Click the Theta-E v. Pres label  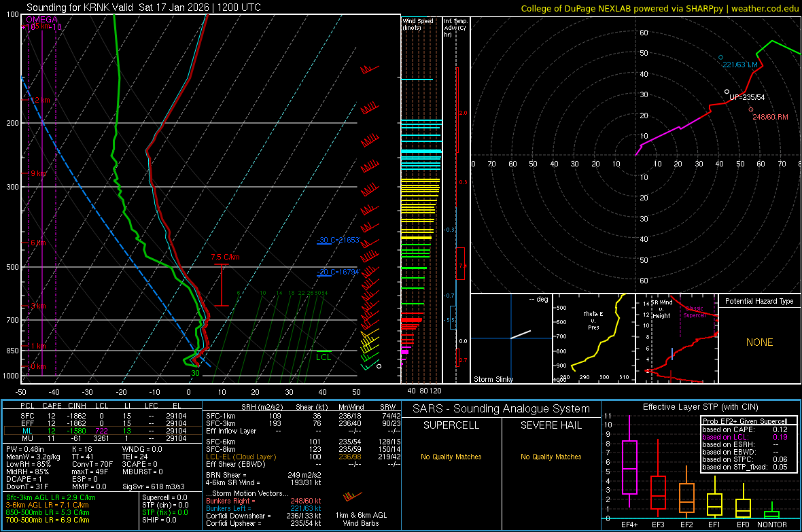(x=593, y=321)
